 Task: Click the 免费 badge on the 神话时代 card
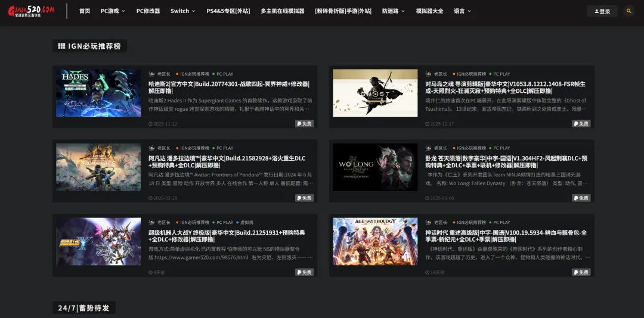(x=581, y=272)
